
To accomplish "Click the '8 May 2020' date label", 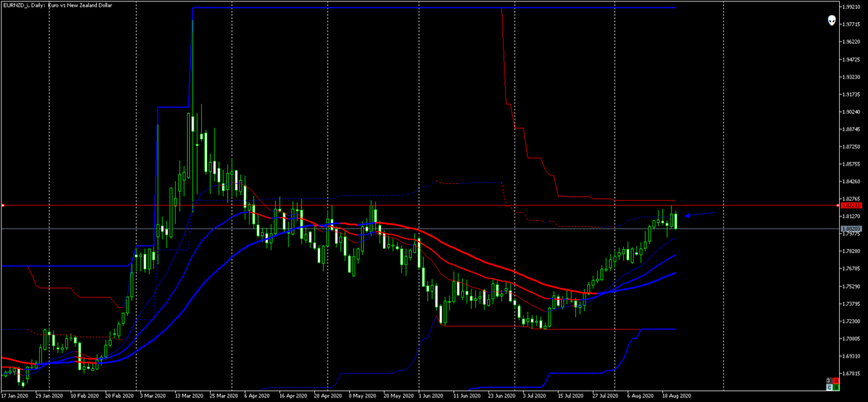I will [361, 396].
